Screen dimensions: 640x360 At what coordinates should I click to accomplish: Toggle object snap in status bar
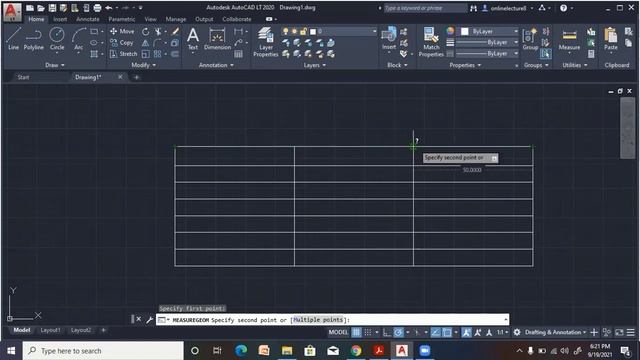coord(447,332)
